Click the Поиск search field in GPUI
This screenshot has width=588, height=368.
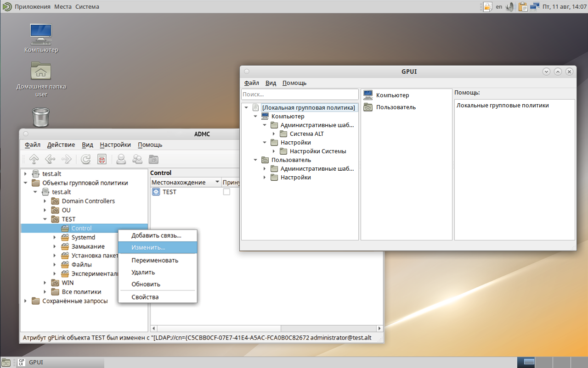pyautogui.click(x=300, y=94)
